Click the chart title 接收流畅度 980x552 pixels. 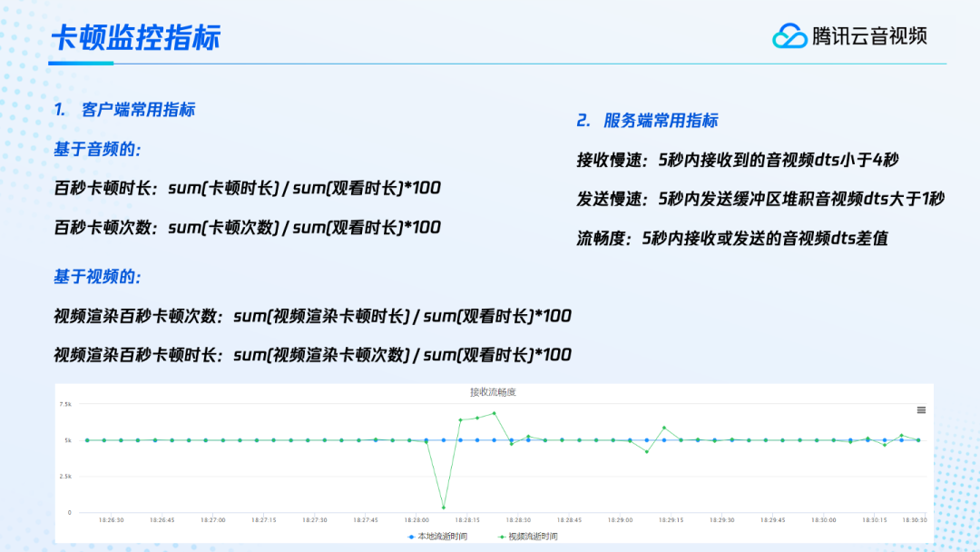[493, 392]
